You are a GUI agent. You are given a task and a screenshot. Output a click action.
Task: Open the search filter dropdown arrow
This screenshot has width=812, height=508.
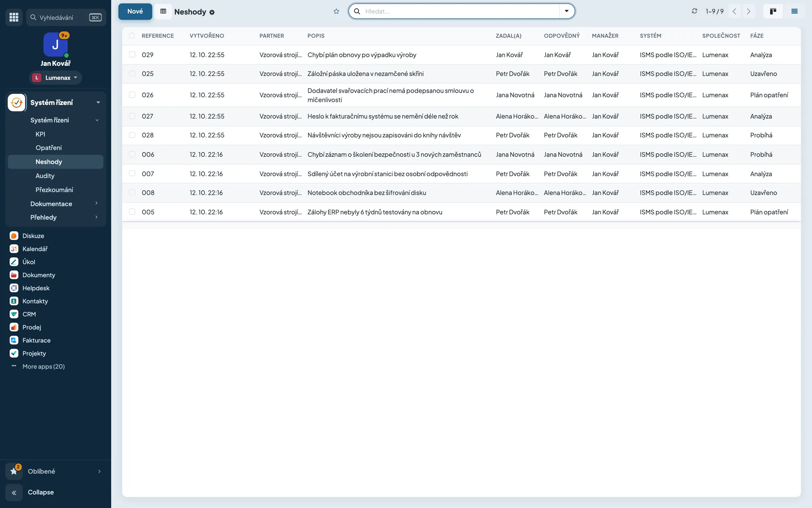coord(566,11)
